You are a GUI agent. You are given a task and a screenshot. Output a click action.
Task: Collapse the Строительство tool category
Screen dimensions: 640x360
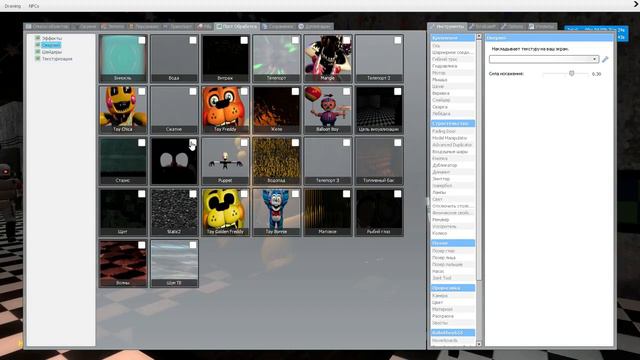(x=453, y=123)
